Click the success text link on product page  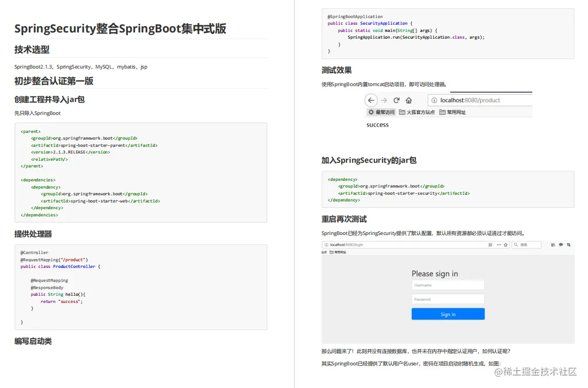(x=378, y=125)
